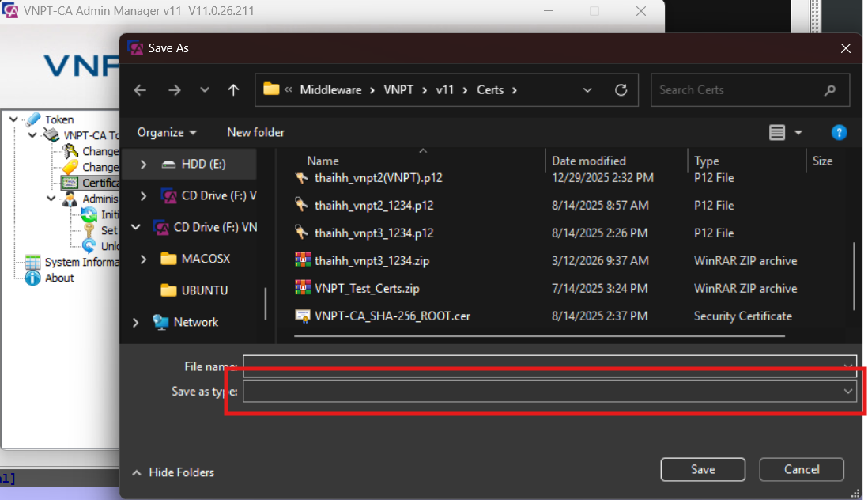The width and height of the screenshot is (868, 500).
Task: Expand HDD (E:) in navigation pane
Action: (x=143, y=164)
